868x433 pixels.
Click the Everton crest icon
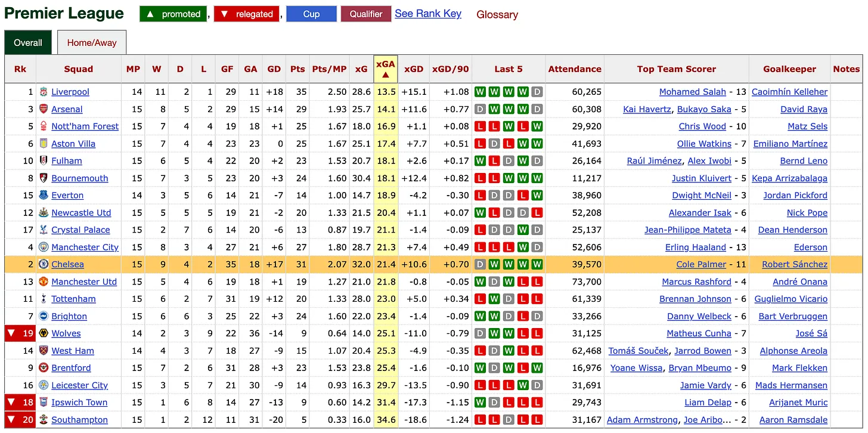coord(44,196)
